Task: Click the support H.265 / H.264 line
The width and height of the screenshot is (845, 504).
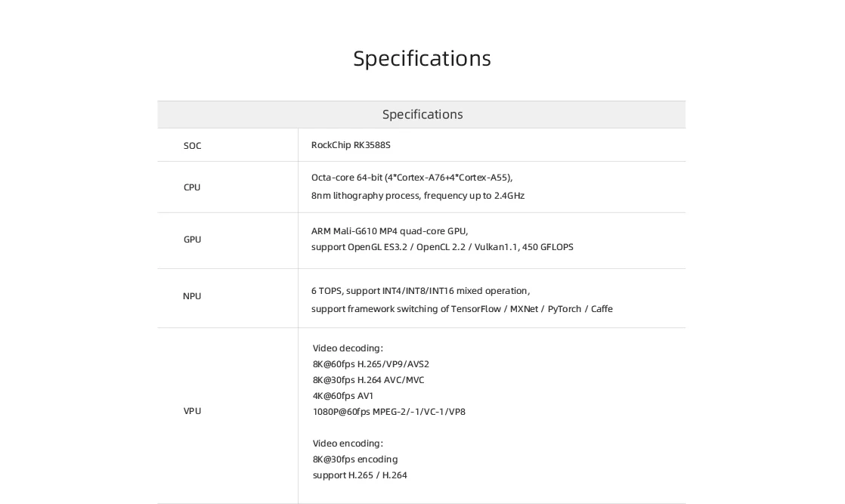Action: click(360, 475)
